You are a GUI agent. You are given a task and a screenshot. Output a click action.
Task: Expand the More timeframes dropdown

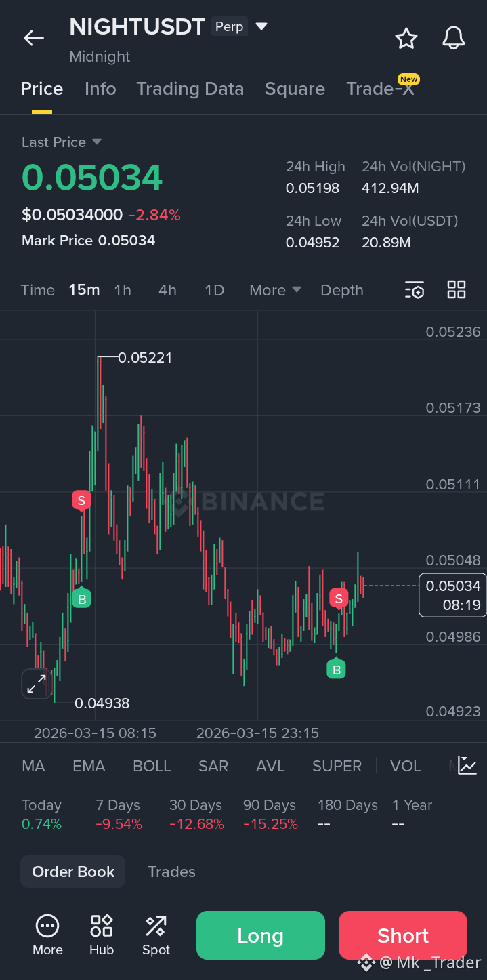[275, 290]
